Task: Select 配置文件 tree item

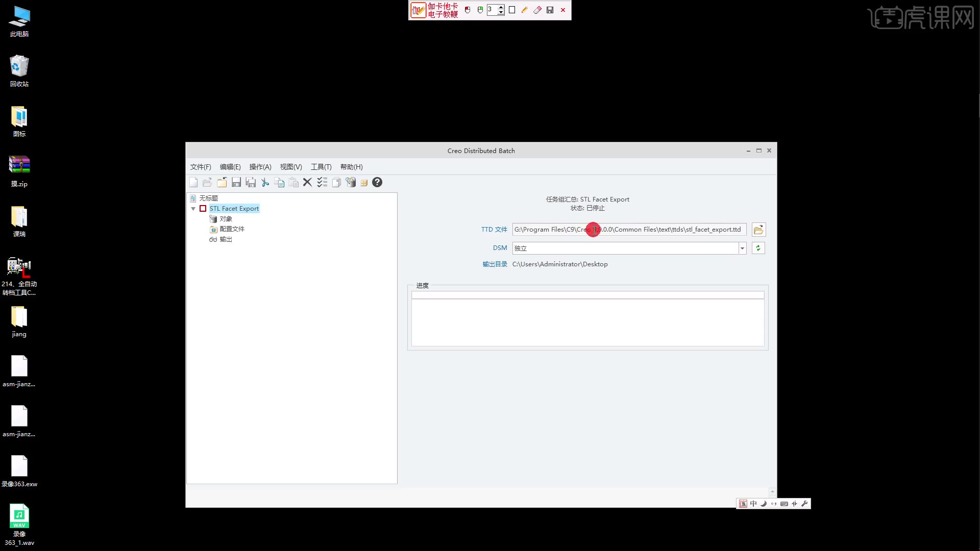Action: [232, 229]
